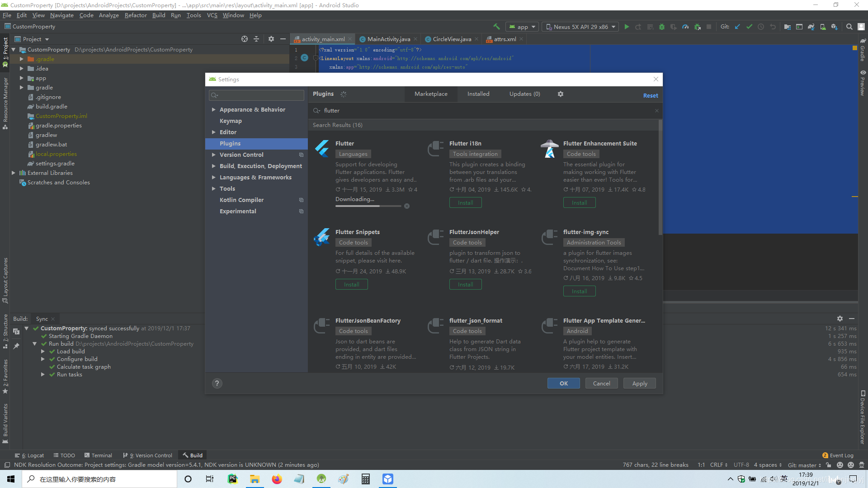Viewport: 868px width, 488px height.
Task: Hide the Project panel minus icon
Action: (x=283, y=39)
